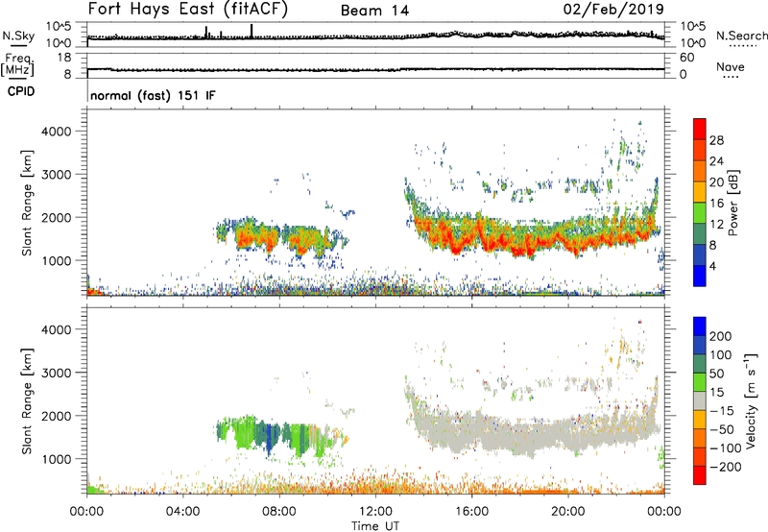This screenshot has height=532, width=768.
Task: Click the '200' label on the Velocity color bar
Action: [x=721, y=336]
